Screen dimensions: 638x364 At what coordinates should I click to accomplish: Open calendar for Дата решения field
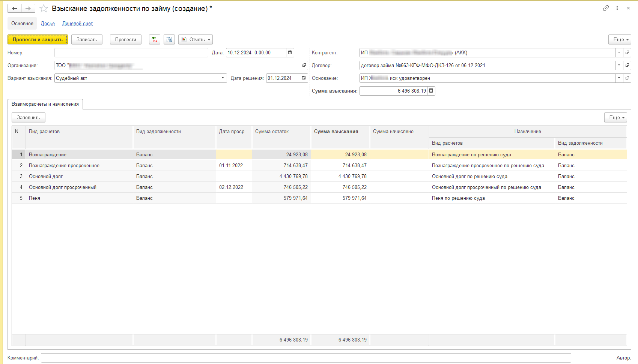tap(304, 78)
